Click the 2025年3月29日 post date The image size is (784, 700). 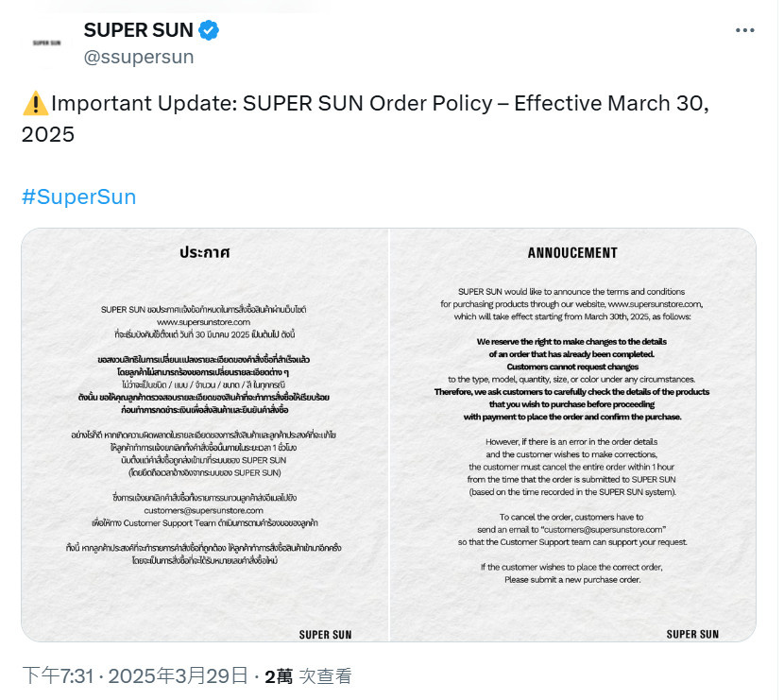pos(179,676)
